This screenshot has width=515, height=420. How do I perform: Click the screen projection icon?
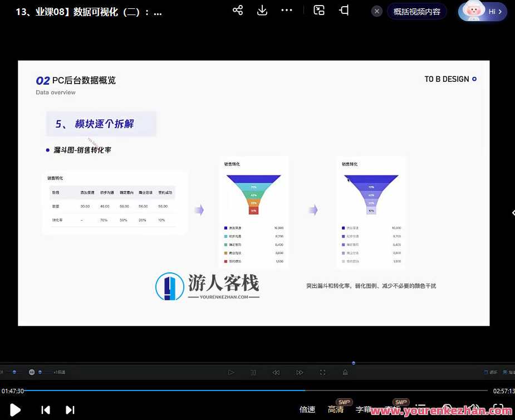pyautogui.click(x=344, y=10)
